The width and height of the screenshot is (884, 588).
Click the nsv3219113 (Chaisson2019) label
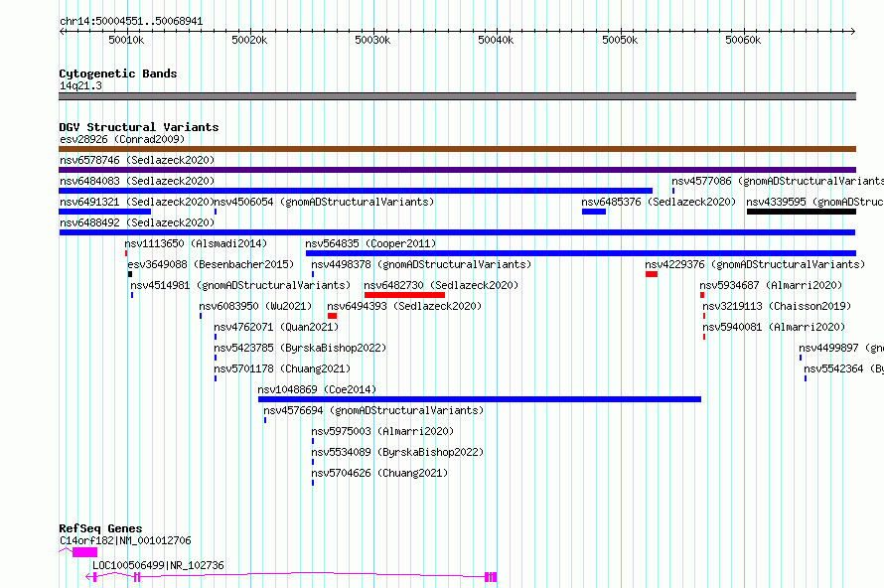777,306
